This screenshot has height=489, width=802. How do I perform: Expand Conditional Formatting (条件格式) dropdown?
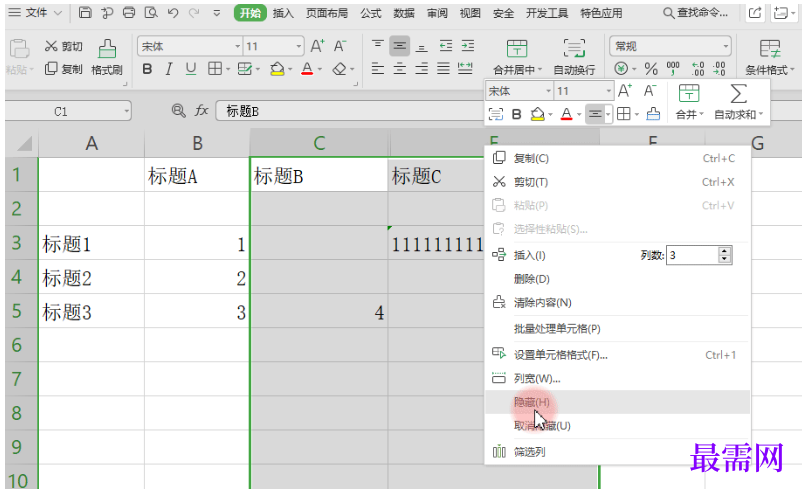pyautogui.click(x=792, y=70)
